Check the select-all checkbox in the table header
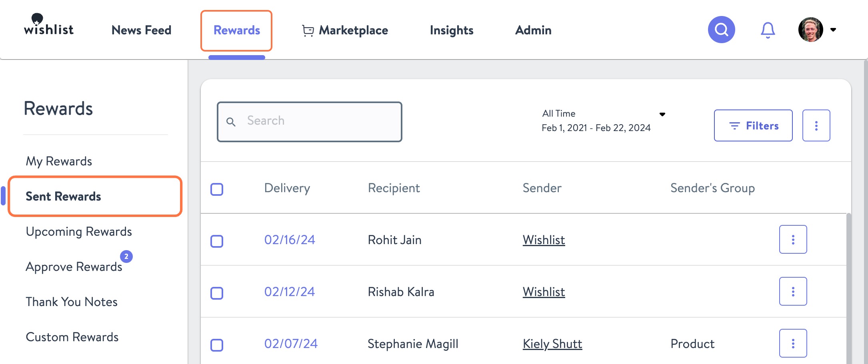Viewport: 868px width, 364px height. (216, 189)
